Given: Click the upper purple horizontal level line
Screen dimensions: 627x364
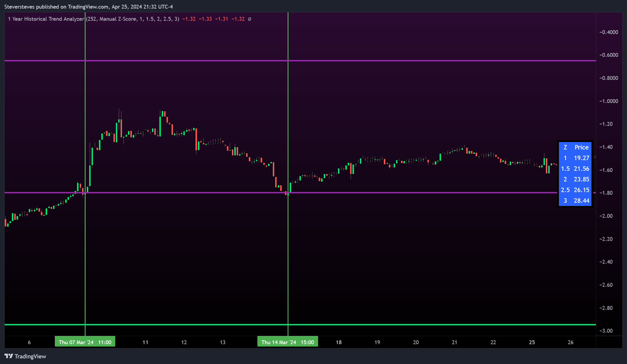Looking at the screenshot, I should pos(300,61).
